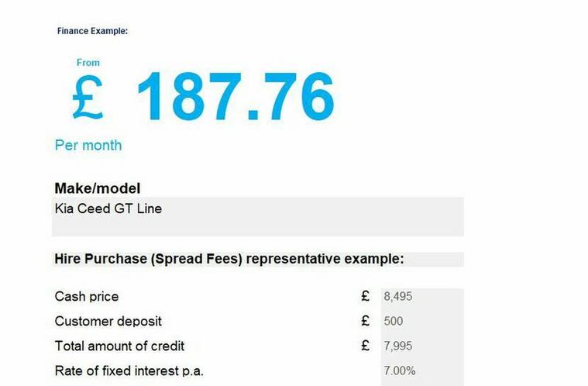
Task: Click the Total credit pound sign
Action: click(x=366, y=346)
